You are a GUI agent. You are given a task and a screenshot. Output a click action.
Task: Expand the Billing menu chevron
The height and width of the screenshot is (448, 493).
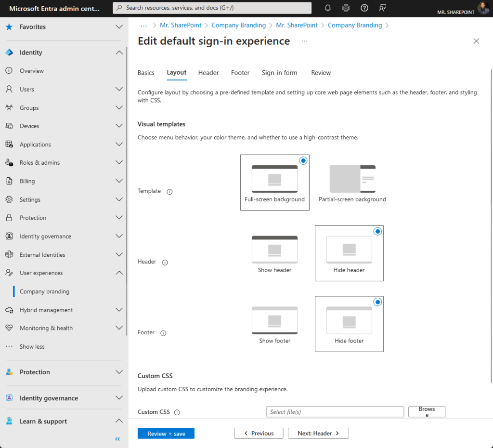[119, 181]
